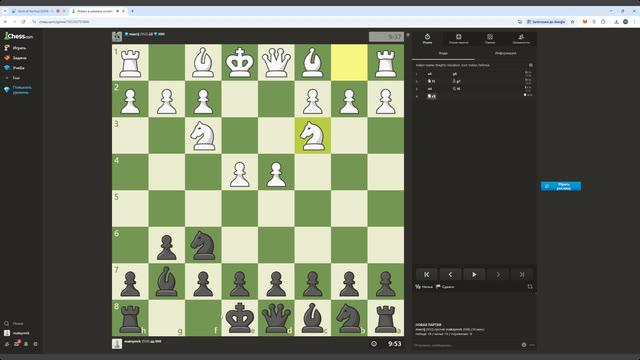Select the Ходы moves subtab
The width and height of the screenshot is (640, 360).
pyautogui.click(x=443, y=53)
